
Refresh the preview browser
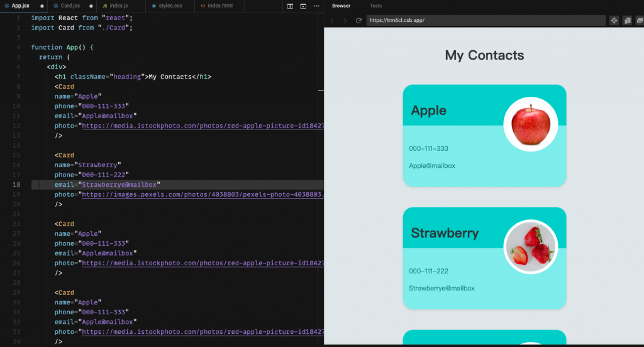tap(358, 21)
